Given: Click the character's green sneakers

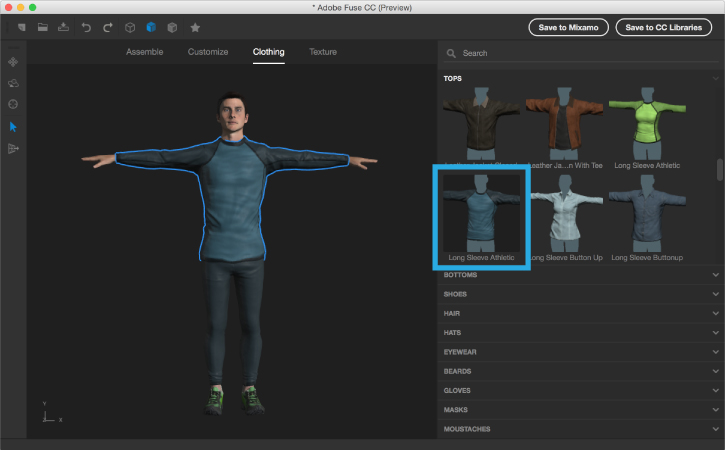Looking at the screenshot, I should [233, 400].
